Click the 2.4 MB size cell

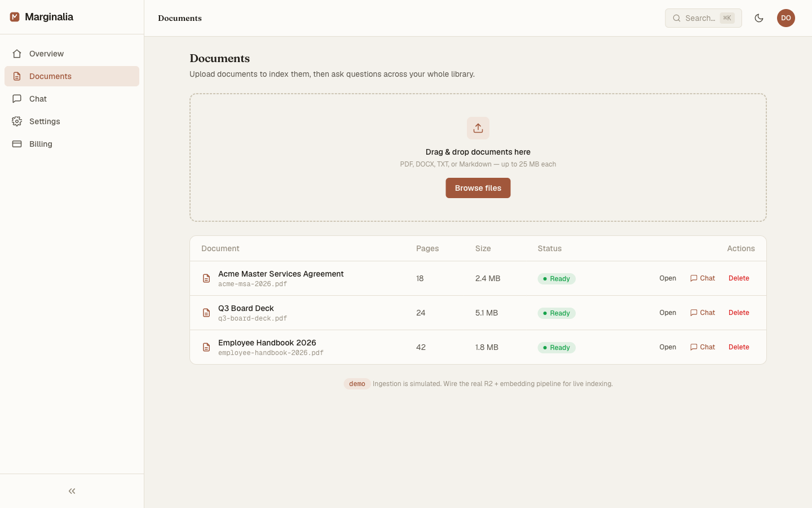tap(488, 278)
